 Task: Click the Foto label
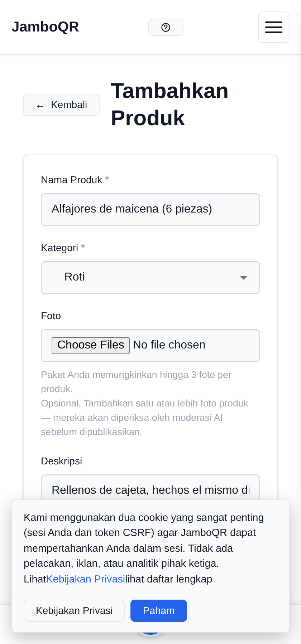pyautogui.click(x=51, y=316)
